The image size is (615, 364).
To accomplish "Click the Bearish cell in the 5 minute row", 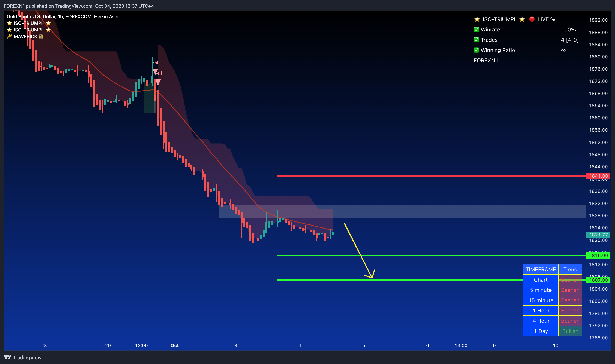I will [x=570, y=290].
